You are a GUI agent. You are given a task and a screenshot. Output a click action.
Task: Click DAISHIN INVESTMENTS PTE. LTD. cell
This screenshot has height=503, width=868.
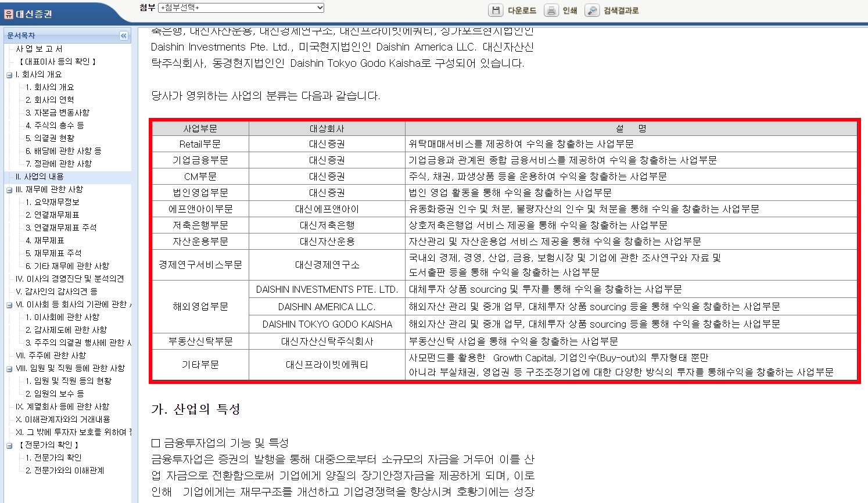click(327, 289)
